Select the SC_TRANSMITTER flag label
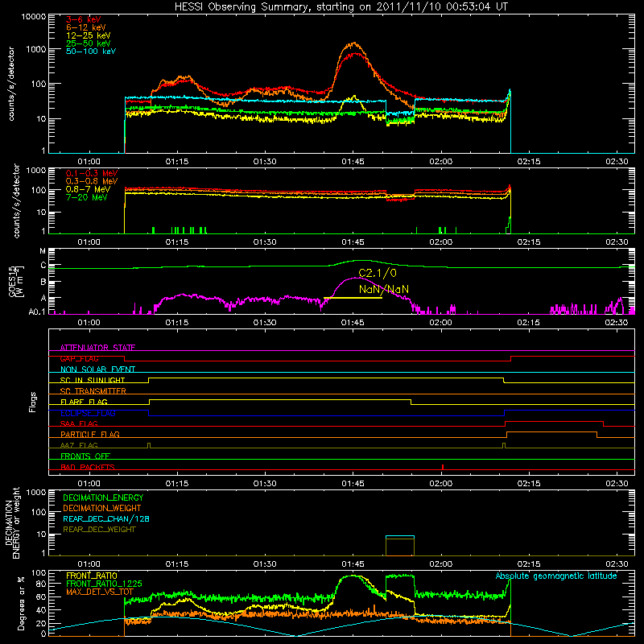Image resolution: width=644 pixels, height=644 pixels. click(93, 391)
